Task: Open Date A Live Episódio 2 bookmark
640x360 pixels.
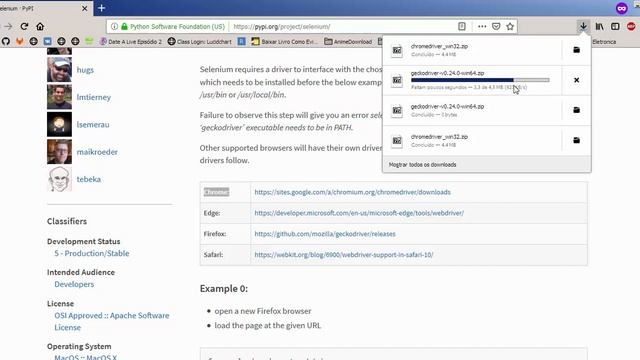Action: point(131,42)
